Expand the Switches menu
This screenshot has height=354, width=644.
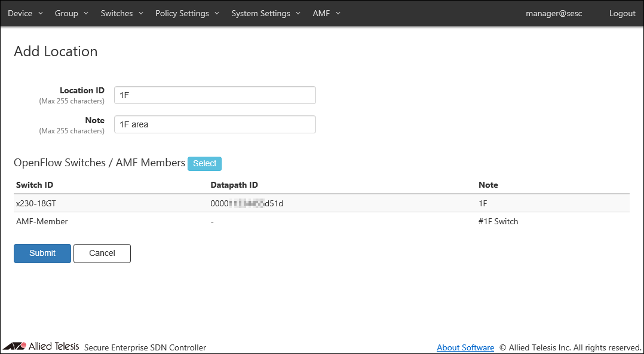[x=122, y=13]
